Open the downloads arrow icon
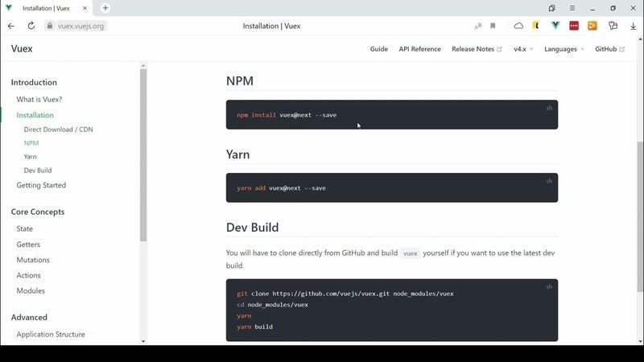The image size is (644, 362). 633,26
